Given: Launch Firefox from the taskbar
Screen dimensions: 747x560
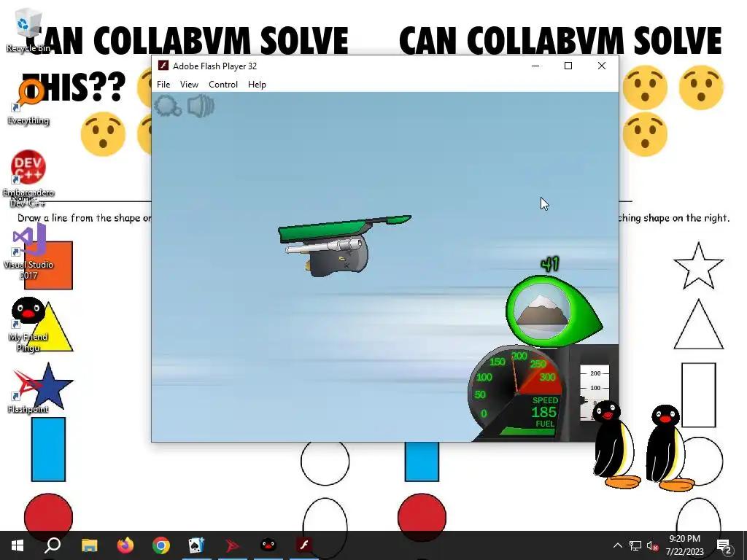Looking at the screenshot, I should click(125, 545).
